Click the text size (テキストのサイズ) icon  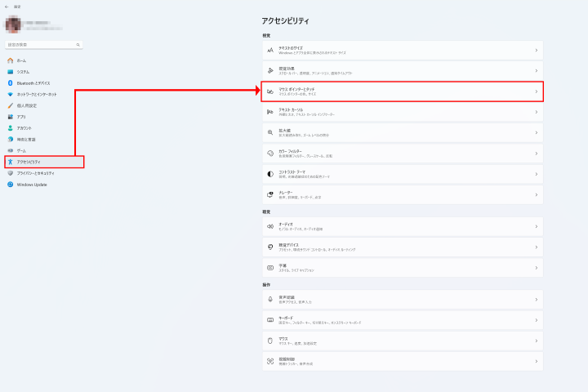point(269,50)
